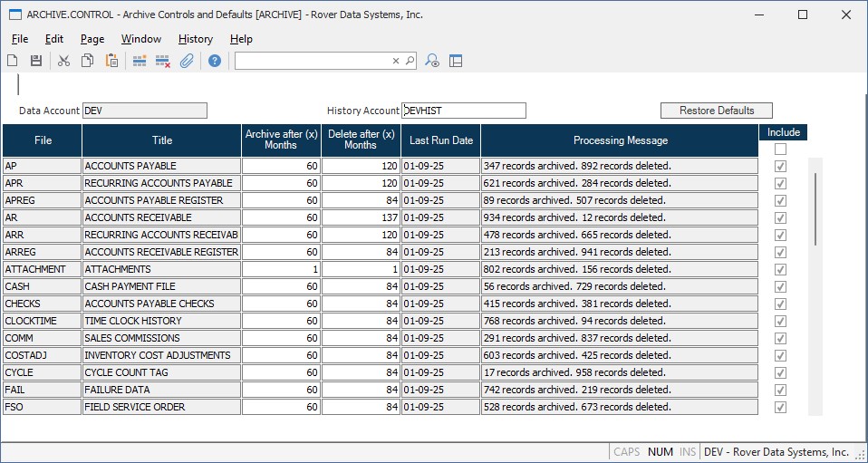Uncheck Include for the AP row
Image resolution: width=868 pixels, height=463 pixels.
coord(780,166)
